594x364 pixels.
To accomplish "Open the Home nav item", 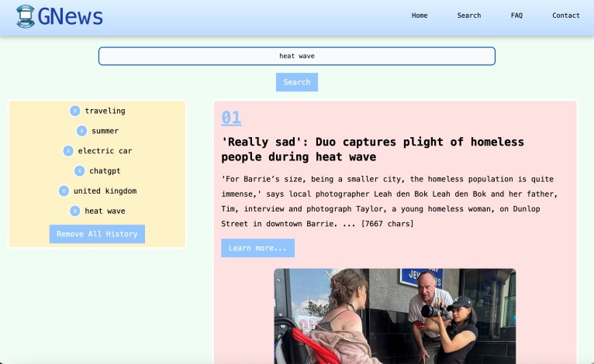I will (x=420, y=15).
